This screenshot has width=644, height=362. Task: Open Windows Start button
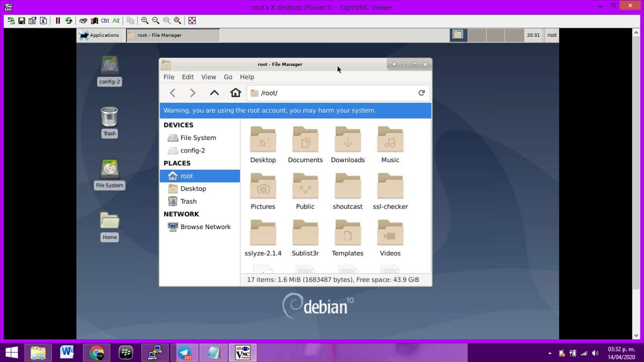11,353
